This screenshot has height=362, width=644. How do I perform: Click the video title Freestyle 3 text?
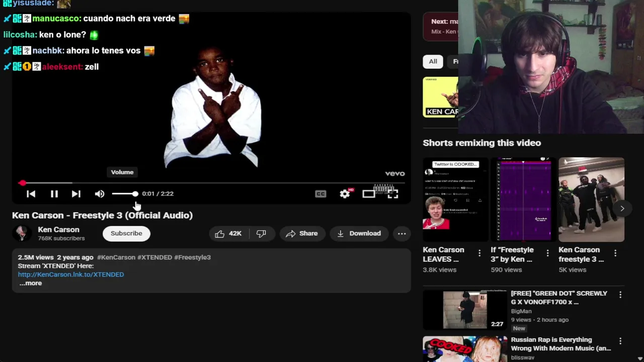click(102, 215)
